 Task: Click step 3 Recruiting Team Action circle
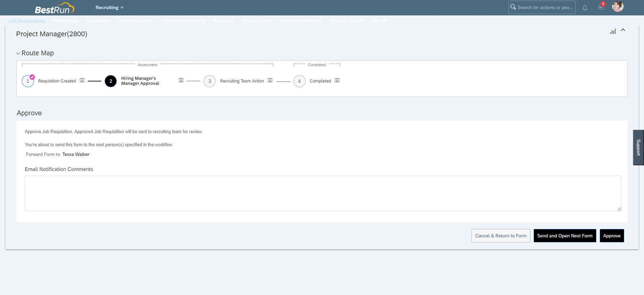[x=210, y=81]
